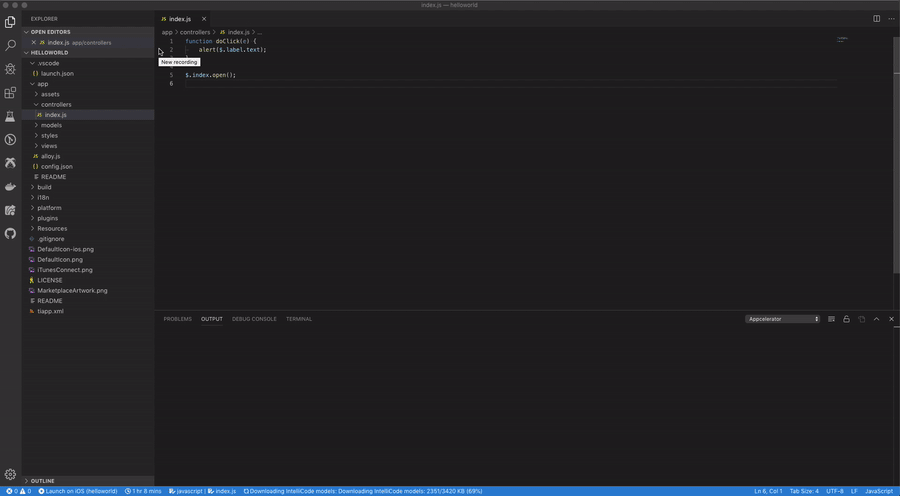Open the Docker whale view
The width and height of the screenshot is (900, 496).
10,187
